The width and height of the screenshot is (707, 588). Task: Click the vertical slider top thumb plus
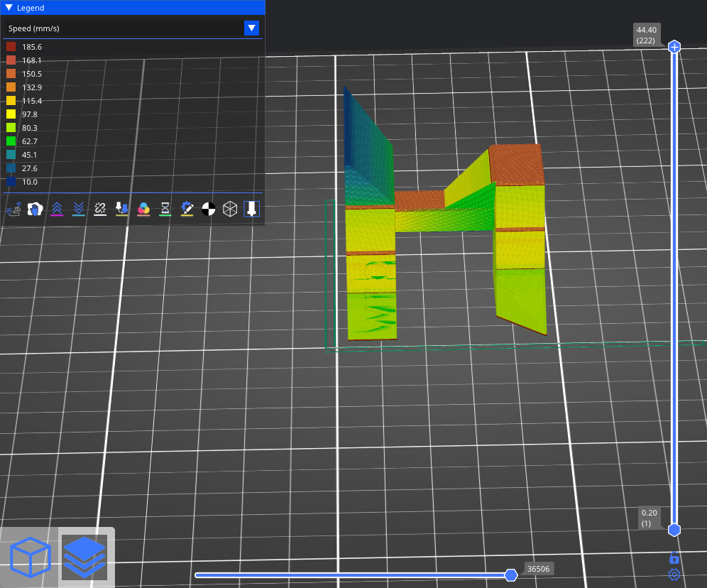[x=674, y=47]
